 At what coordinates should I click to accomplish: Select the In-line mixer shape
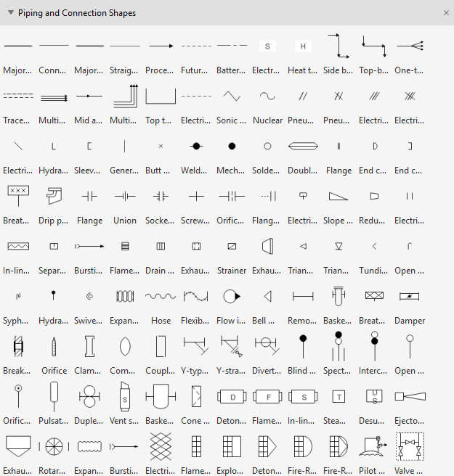[19, 246]
